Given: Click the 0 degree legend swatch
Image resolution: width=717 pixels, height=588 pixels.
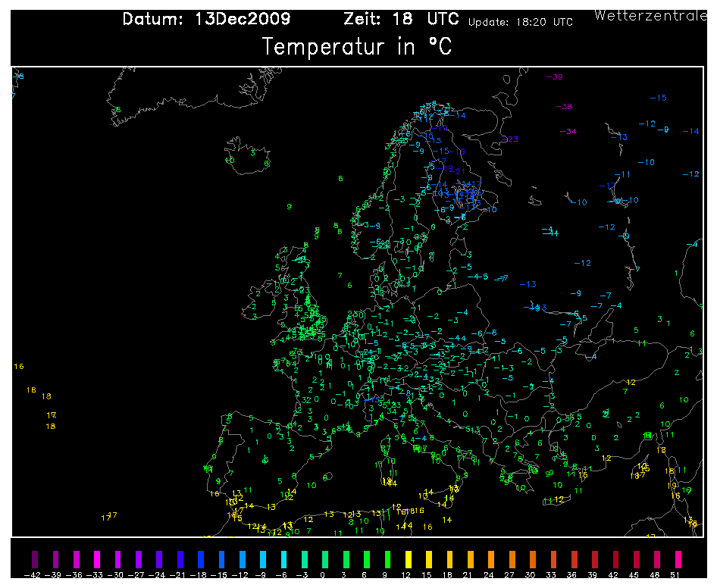Looking at the screenshot, I should 325,559.
